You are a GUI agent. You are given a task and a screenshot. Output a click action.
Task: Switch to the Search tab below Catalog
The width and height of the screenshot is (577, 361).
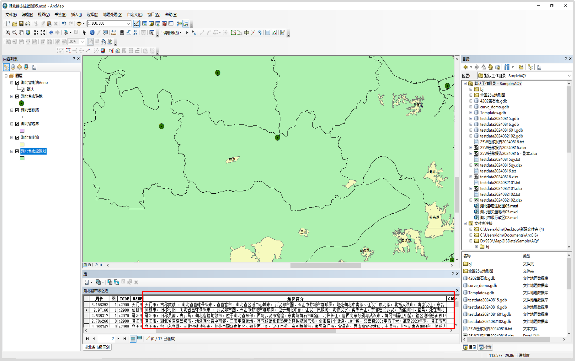[x=486, y=347]
